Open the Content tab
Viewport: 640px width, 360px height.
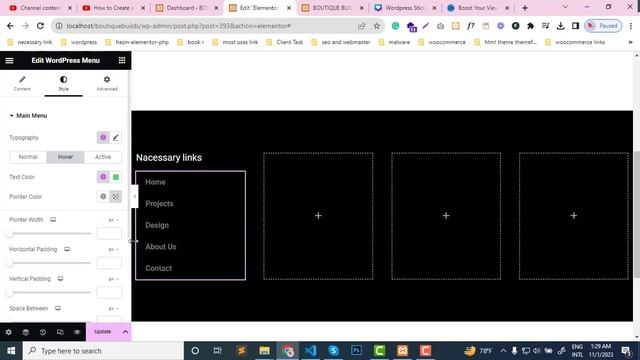click(22, 83)
